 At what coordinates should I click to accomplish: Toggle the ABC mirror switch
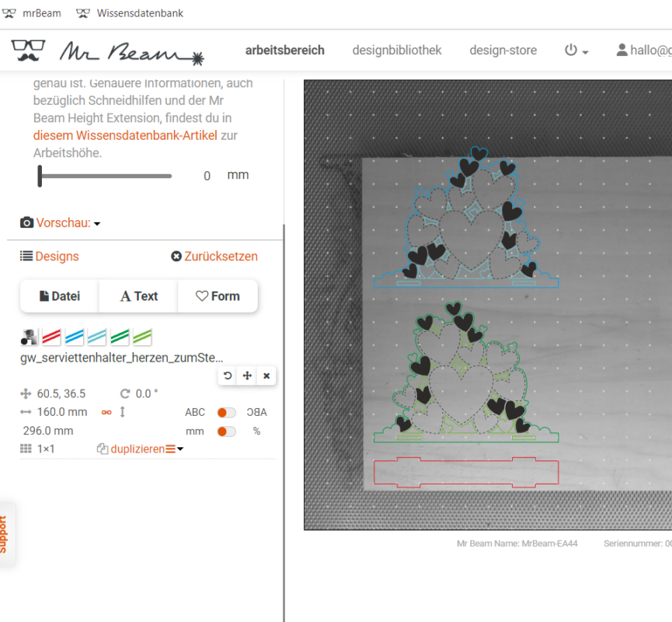226,412
